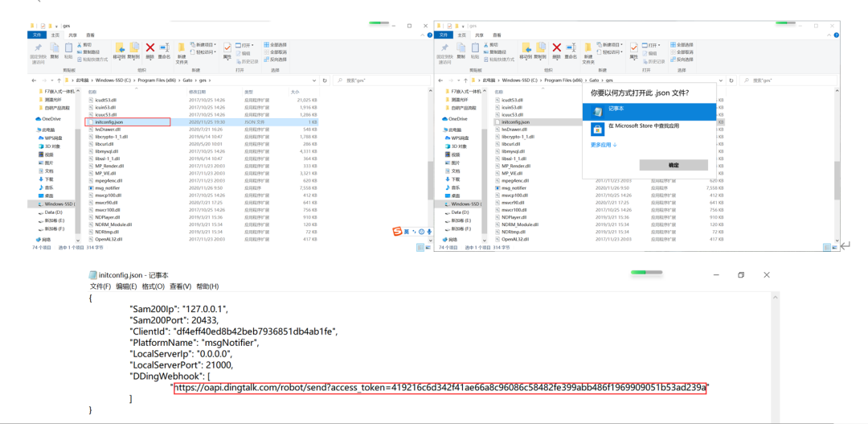Click the 确定 button in open-with dialog

(674, 165)
